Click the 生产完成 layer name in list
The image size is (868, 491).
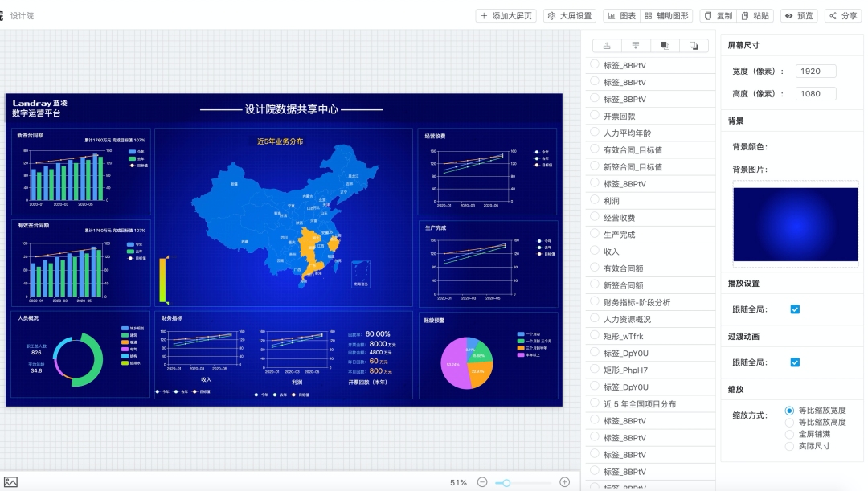pos(619,235)
